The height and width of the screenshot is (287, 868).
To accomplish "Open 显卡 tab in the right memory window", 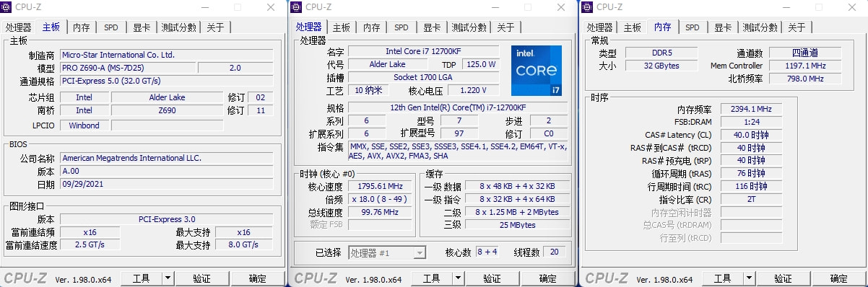I will [723, 27].
